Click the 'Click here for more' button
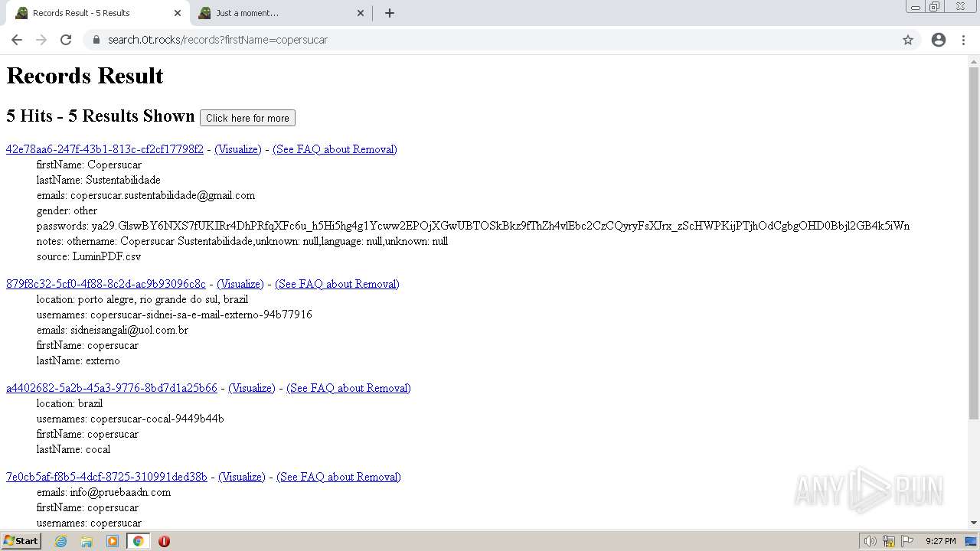 tap(247, 118)
